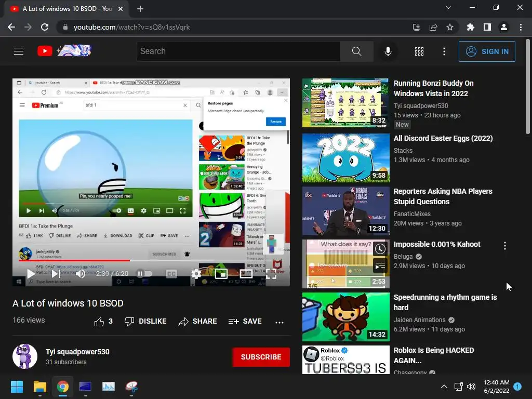Toggle Chrome side panel

pos(487,27)
